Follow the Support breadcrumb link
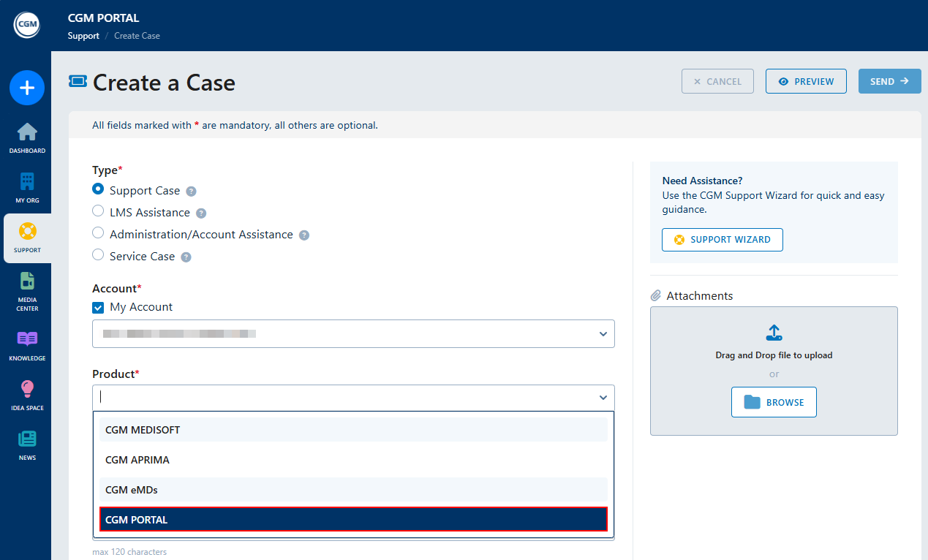Image resolution: width=928 pixels, height=560 pixels. coord(83,36)
